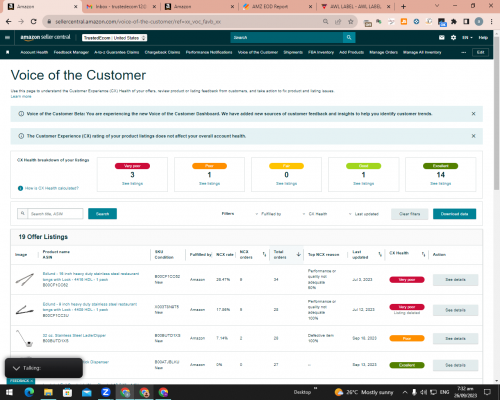The image size is (500, 400).
Task: Open Account Health menu item
Action: pos(34,52)
